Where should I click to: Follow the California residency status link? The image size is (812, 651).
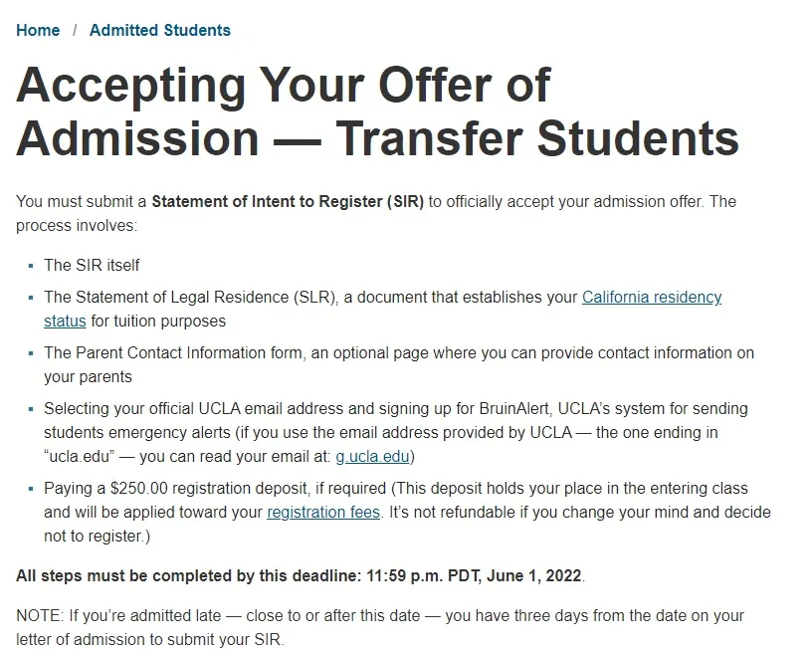point(651,297)
